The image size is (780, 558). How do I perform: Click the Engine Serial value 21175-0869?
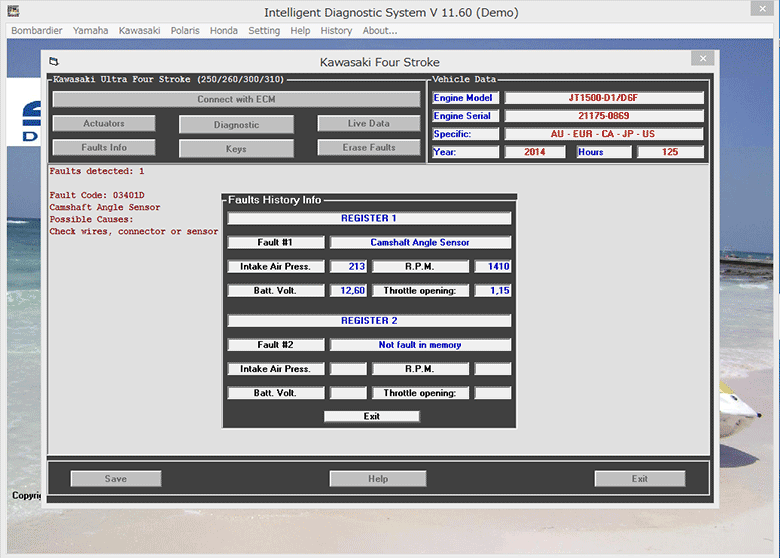tap(604, 116)
